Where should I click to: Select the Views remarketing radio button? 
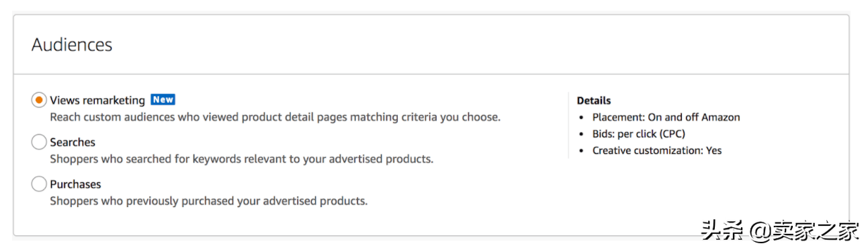39,100
